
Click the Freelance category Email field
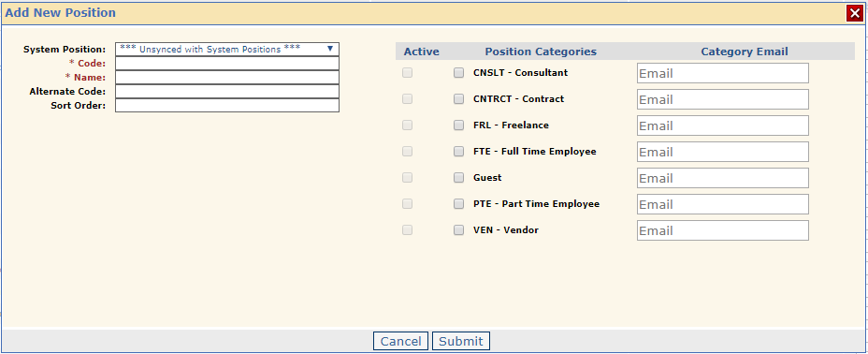pos(722,125)
